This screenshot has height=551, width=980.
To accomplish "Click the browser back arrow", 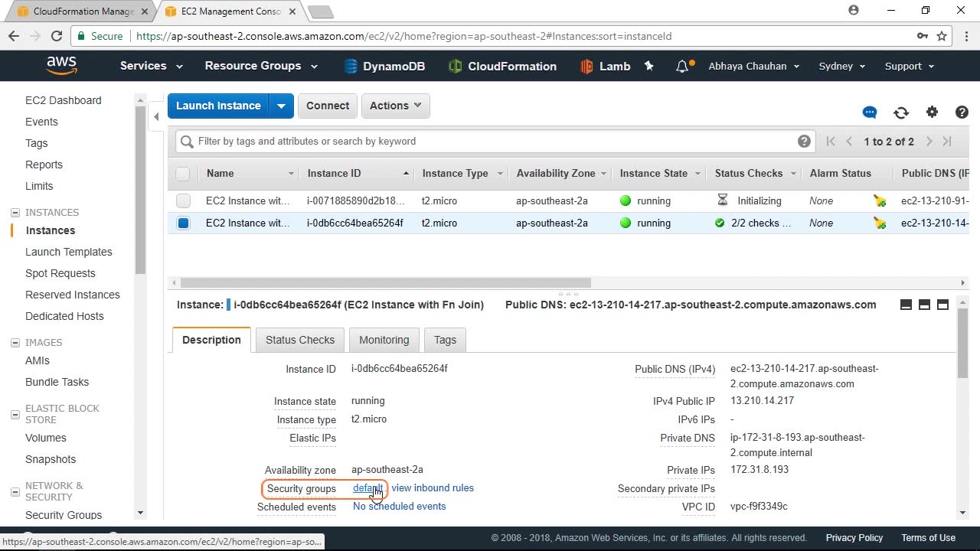I will [x=14, y=36].
